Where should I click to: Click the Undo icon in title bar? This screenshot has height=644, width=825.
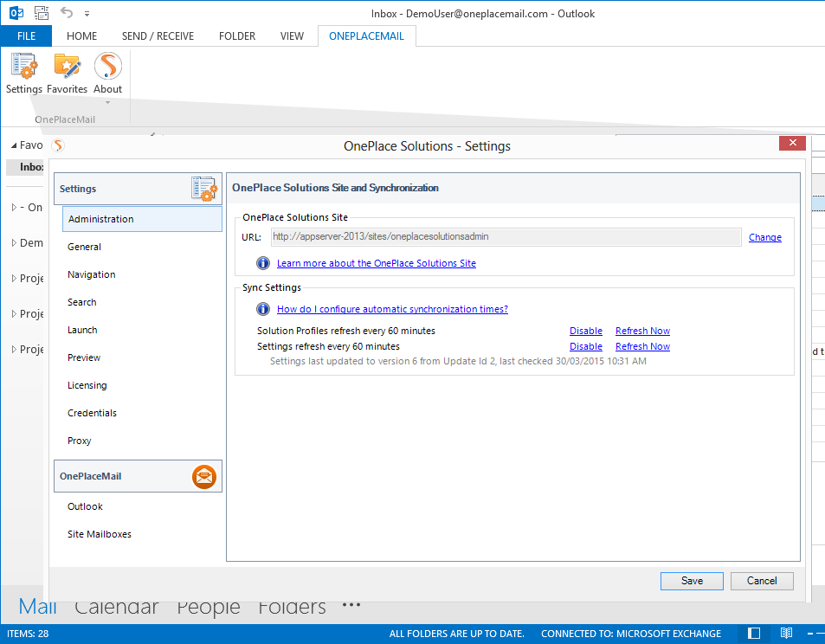click(67, 14)
